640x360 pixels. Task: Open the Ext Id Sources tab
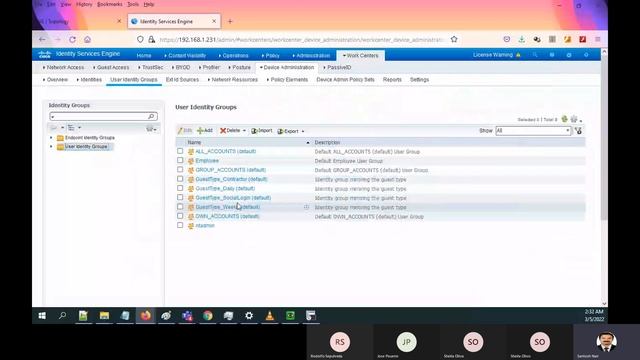click(x=182, y=80)
